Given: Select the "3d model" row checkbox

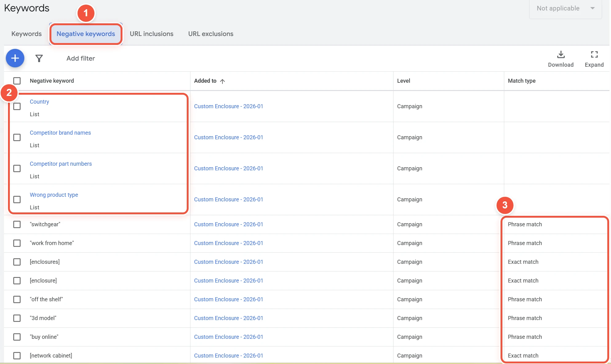Looking at the screenshot, I should (17, 318).
